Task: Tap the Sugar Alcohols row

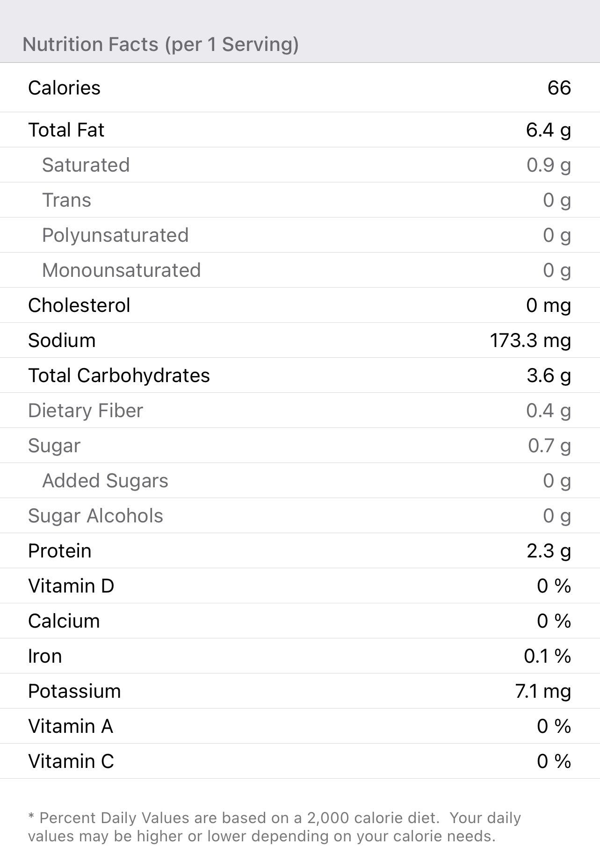Action: 299,516
